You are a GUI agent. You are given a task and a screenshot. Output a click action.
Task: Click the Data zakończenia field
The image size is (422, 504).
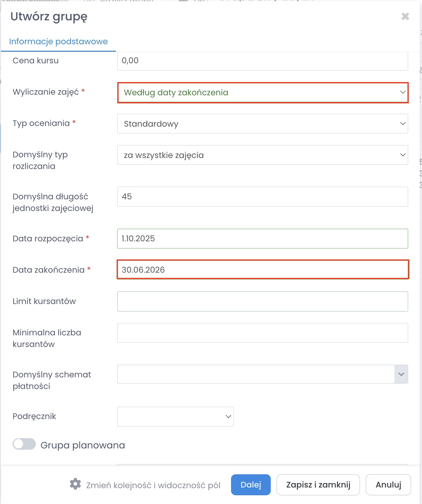[x=262, y=270]
